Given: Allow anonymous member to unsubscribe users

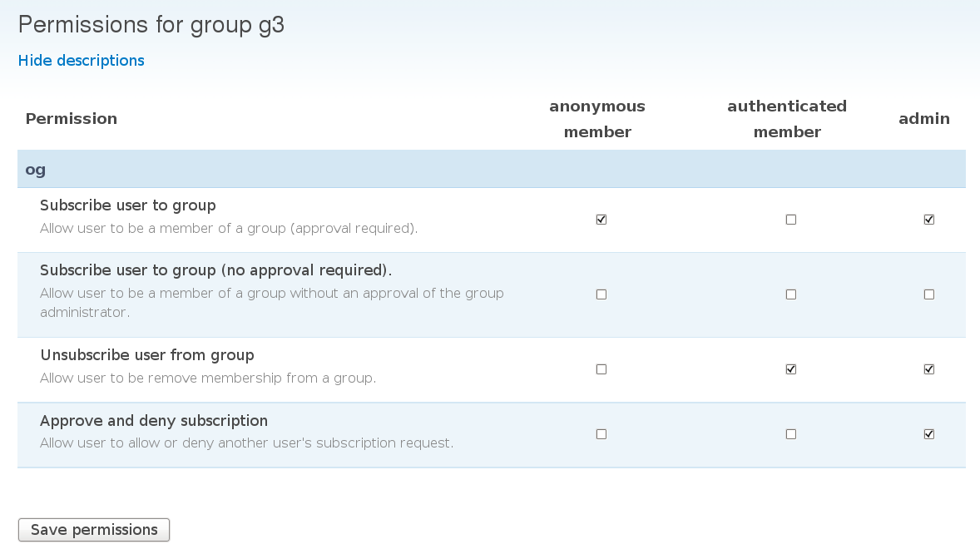Looking at the screenshot, I should 601,369.
